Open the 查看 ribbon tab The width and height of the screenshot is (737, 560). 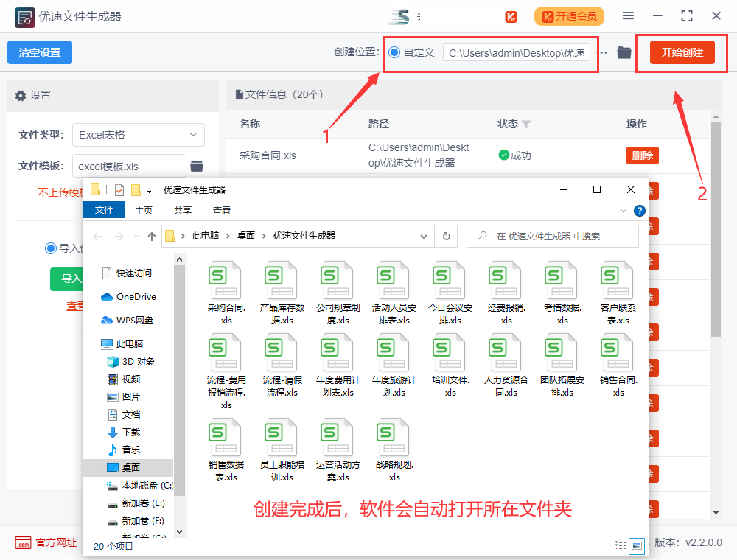(x=221, y=211)
